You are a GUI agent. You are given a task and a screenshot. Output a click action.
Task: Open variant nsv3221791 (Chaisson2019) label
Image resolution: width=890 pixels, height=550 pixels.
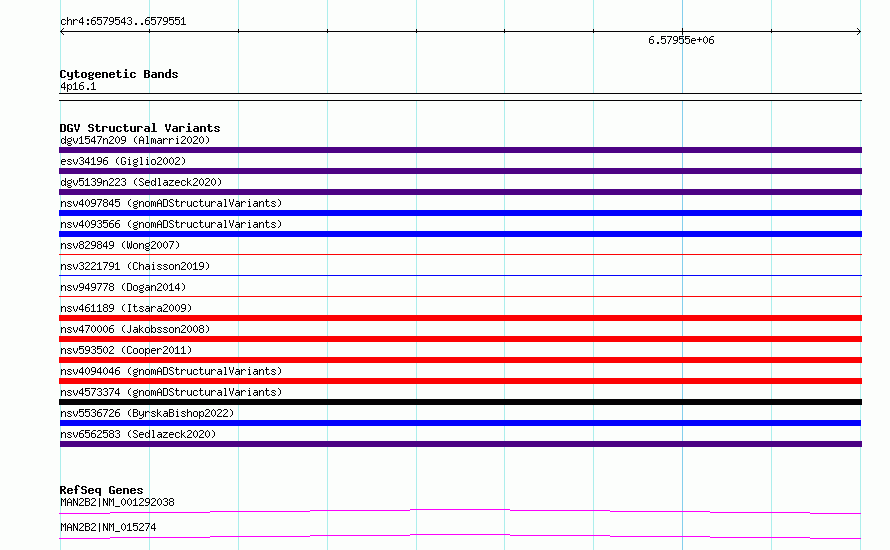click(135, 266)
